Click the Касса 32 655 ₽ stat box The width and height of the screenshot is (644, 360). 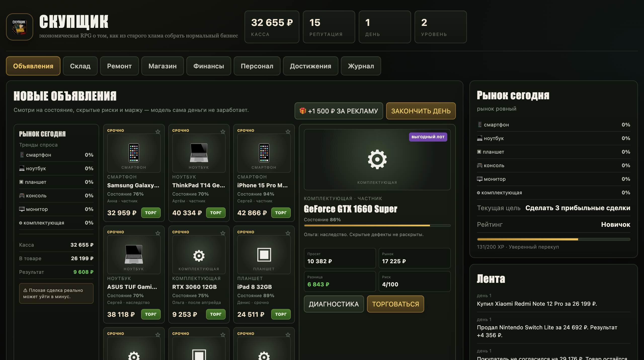point(272,27)
